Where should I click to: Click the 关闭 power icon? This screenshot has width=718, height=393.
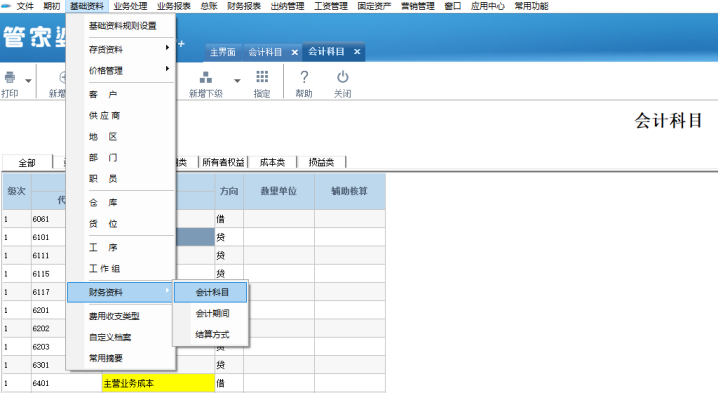click(343, 76)
